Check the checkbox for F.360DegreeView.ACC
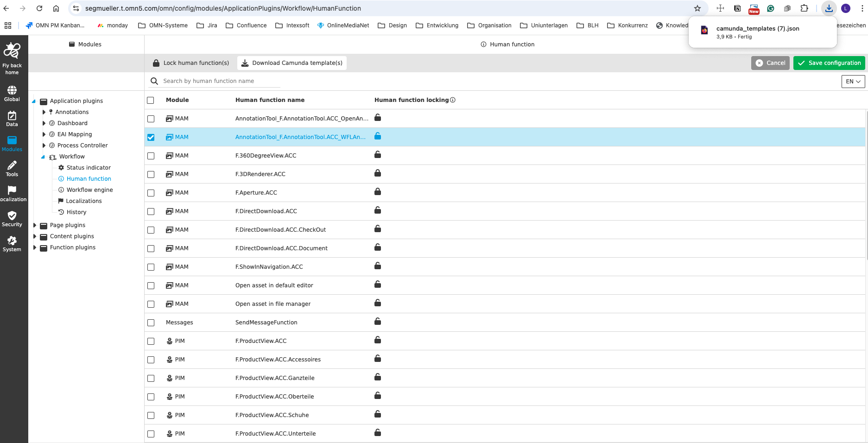Screen dimensions: 868x443 pos(151,156)
